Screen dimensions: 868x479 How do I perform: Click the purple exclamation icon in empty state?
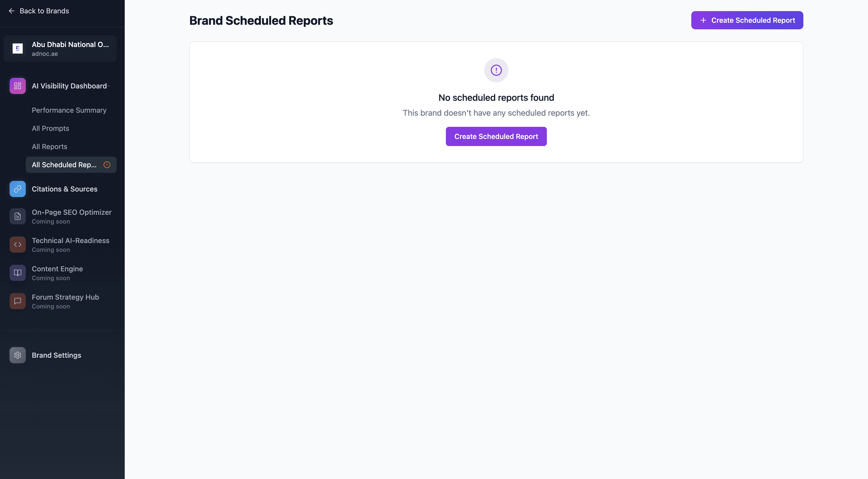pyautogui.click(x=496, y=70)
